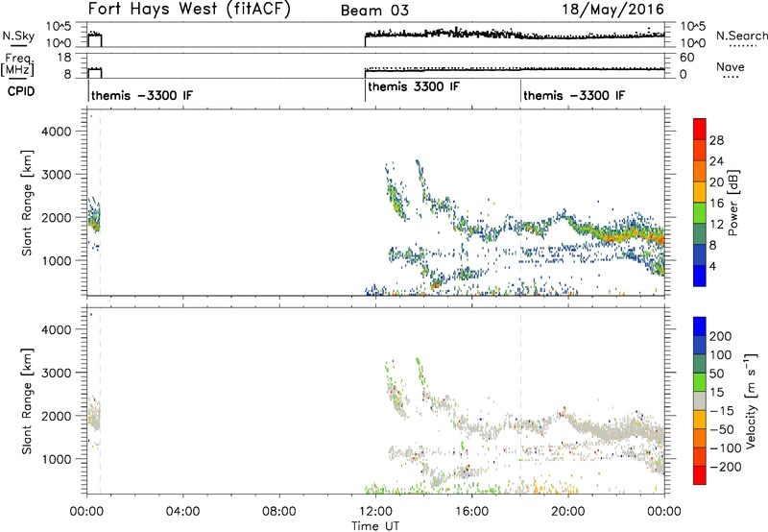Image resolution: width=768 pixels, height=532 pixels.
Task: Click the 'Freq. [MHz]' axis label
Action: [x=17, y=64]
